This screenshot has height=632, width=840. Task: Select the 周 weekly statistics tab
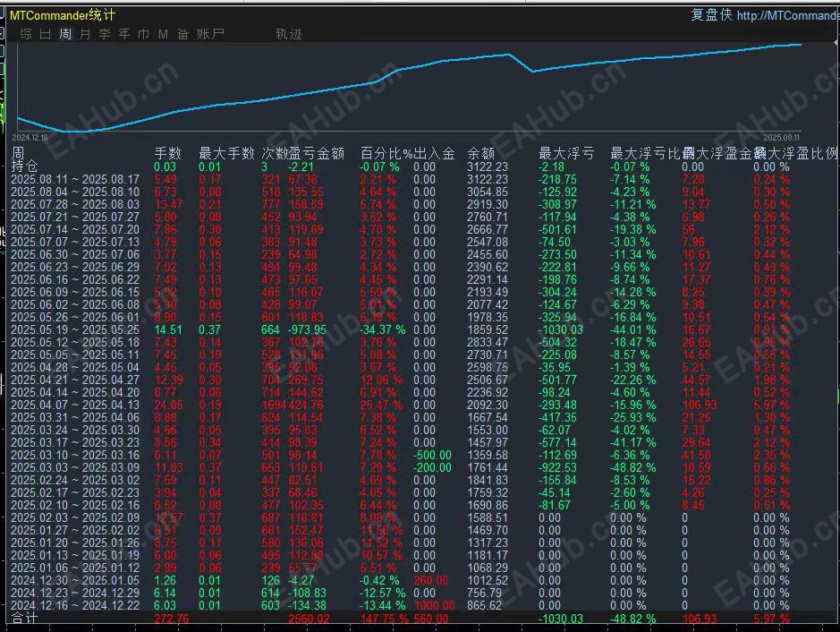click(x=65, y=33)
